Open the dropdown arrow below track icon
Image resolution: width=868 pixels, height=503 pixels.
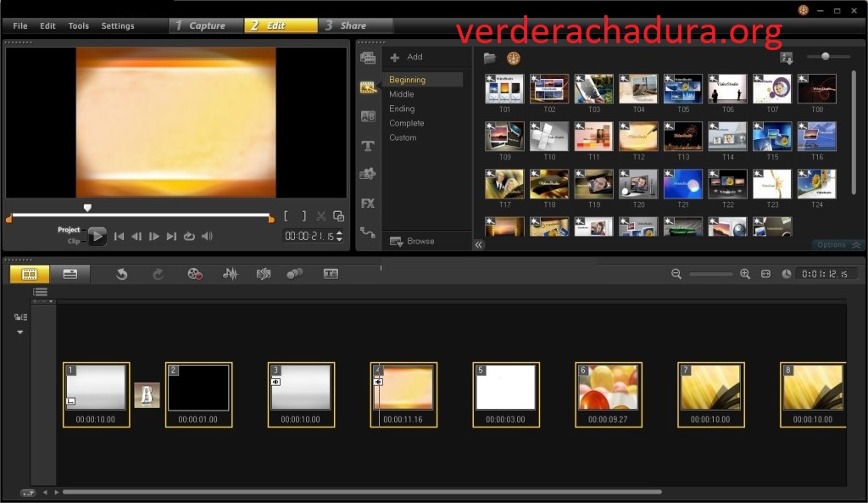20,333
